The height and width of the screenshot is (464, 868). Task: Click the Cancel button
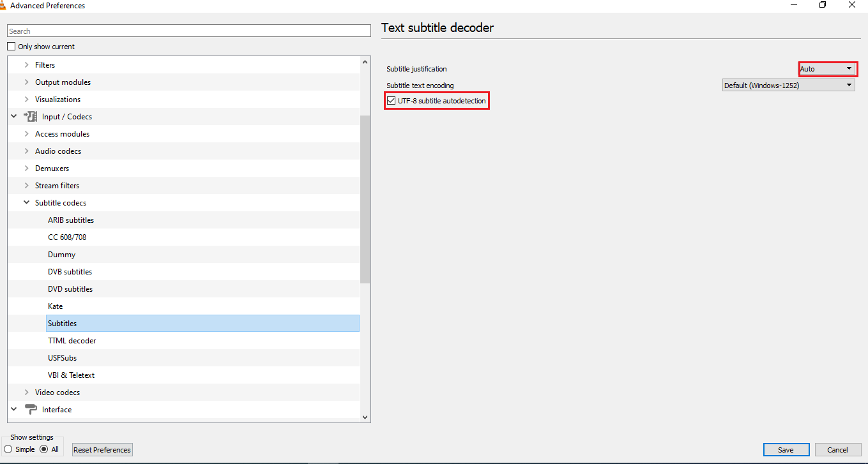coord(837,450)
